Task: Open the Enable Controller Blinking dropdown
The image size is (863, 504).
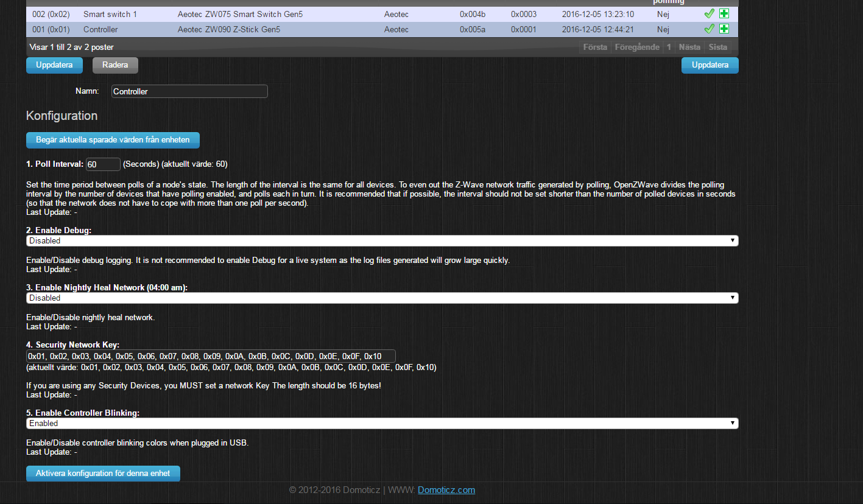Action: point(382,424)
